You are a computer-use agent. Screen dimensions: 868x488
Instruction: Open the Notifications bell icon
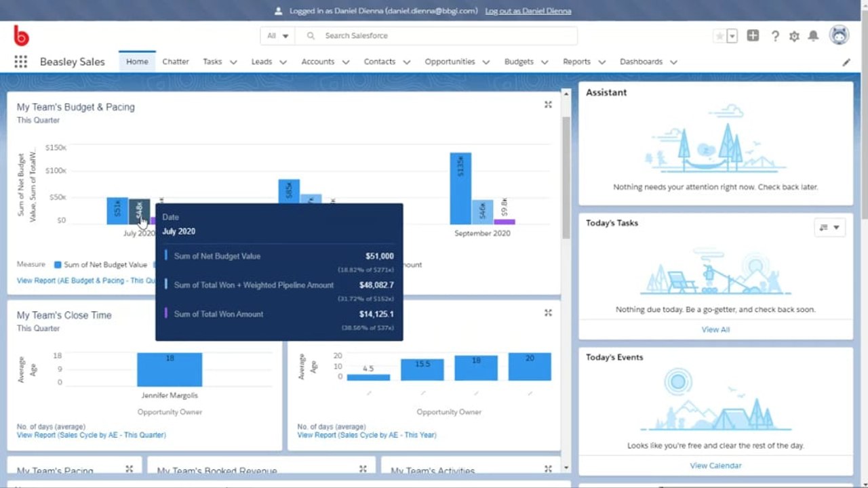(x=813, y=36)
